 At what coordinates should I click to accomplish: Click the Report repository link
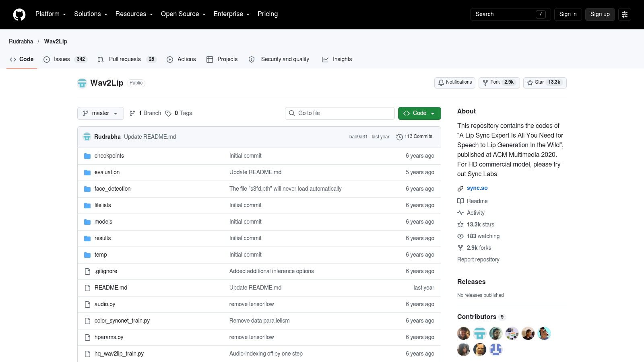[478, 259]
